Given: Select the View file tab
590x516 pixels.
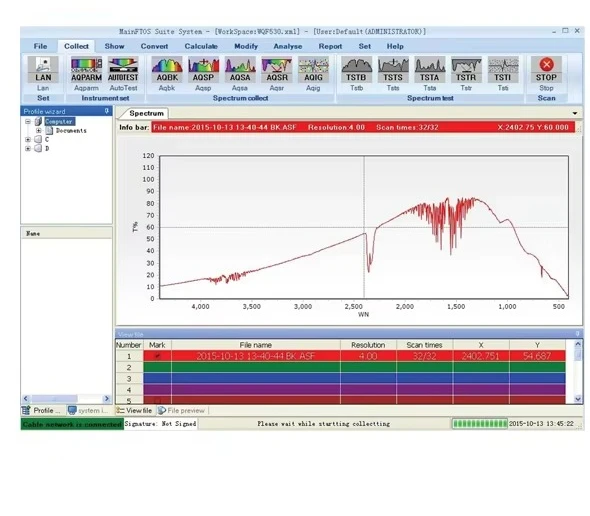Looking at the screenshot, I should pos(135,410).
